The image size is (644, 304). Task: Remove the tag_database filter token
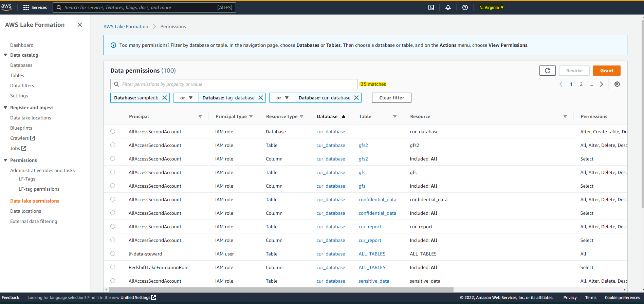[261, 98]
